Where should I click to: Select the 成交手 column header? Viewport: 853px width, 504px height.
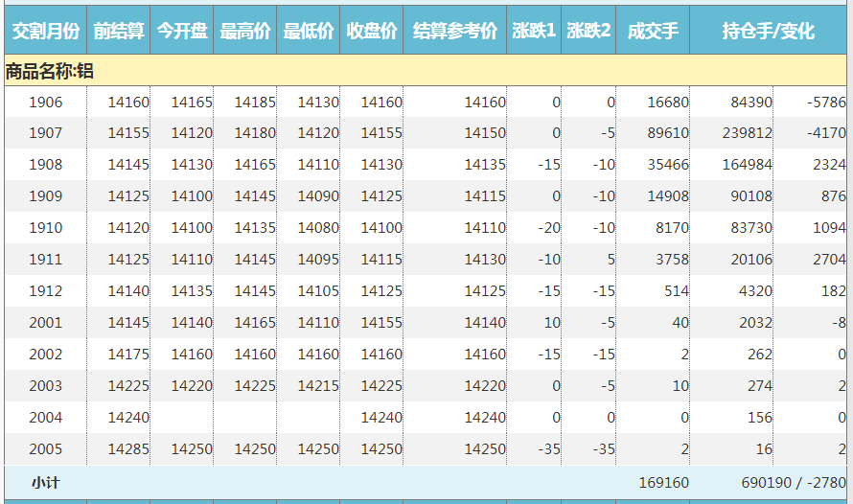[653, 32]
